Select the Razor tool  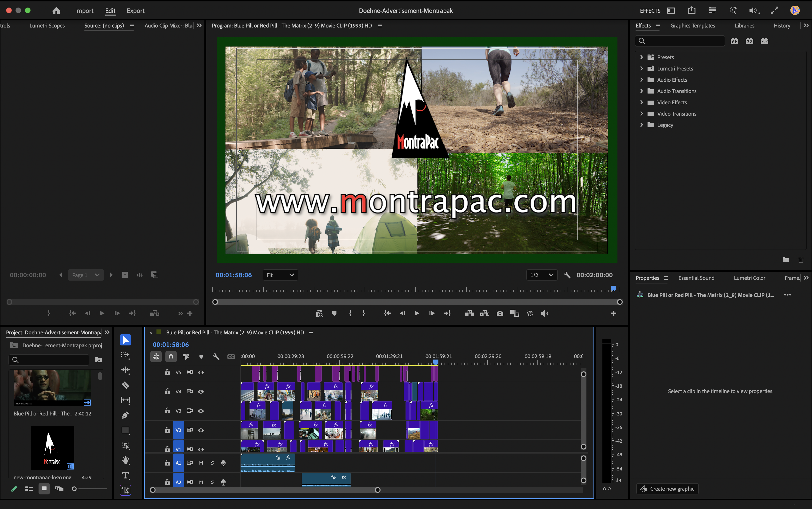click(125, 385)
